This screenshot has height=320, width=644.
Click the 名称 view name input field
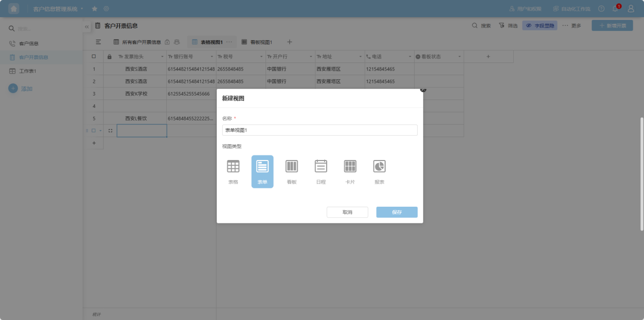pyautogui.click(x=319, y=130)
